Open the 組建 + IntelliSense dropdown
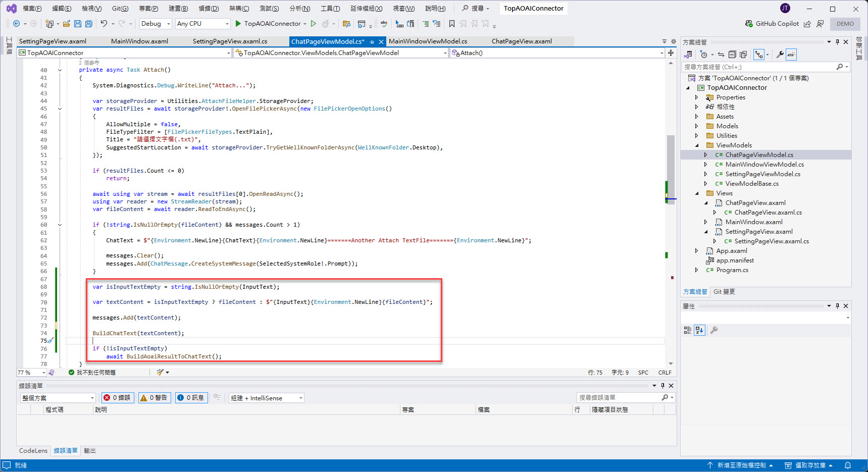This screenshot has width=868, height=472. pyautogui.click(x=267, y=398)
